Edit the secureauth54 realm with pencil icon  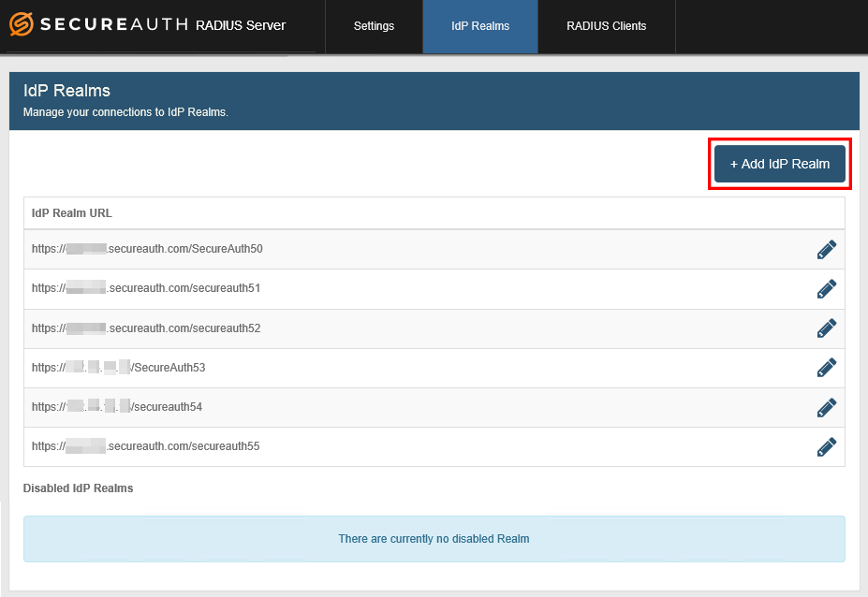tap(827, 407)
